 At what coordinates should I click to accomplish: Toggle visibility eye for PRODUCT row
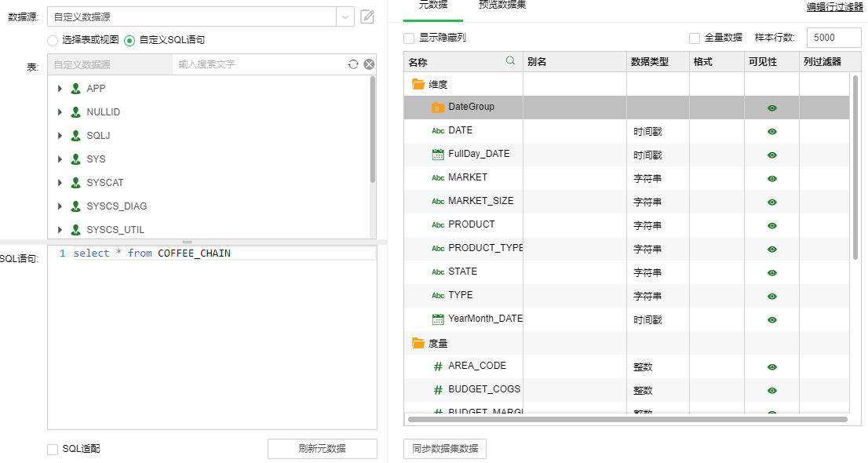[x=772, y=226]
